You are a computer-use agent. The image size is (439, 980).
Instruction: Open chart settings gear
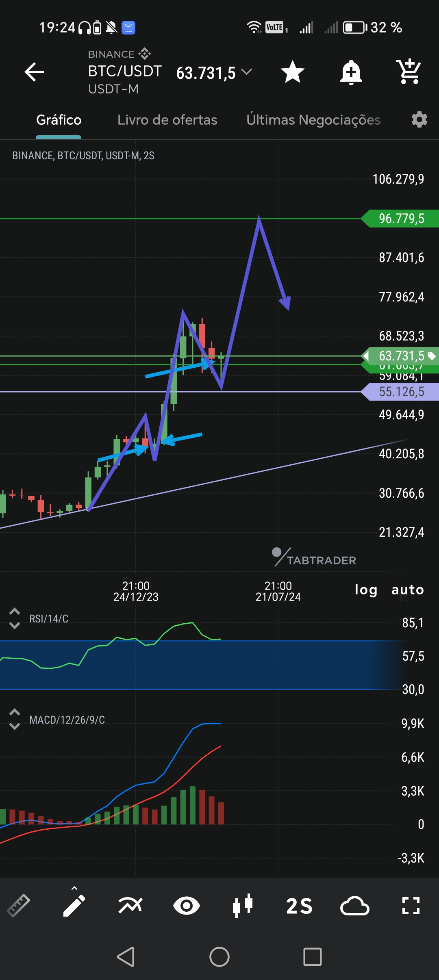(x=419, y=120)
